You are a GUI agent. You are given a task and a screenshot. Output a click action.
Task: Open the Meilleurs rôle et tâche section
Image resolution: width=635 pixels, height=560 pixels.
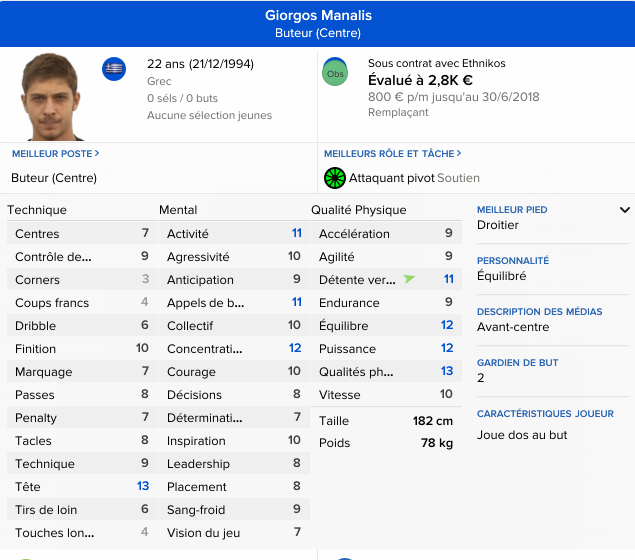pos(393,154)
